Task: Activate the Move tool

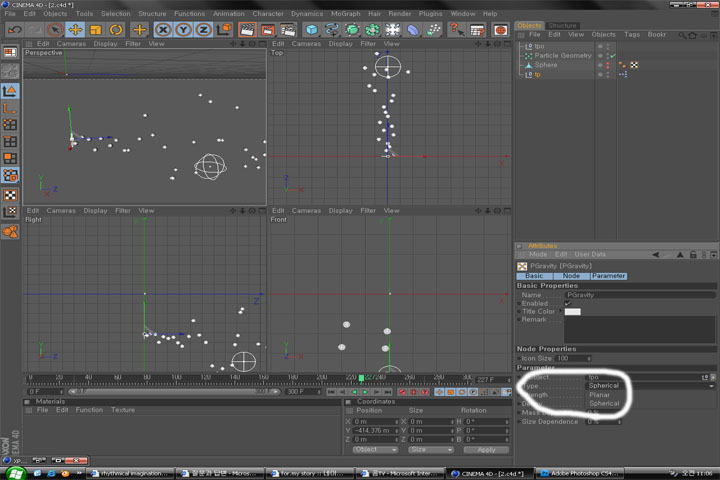Action: [x=75, y=30]
